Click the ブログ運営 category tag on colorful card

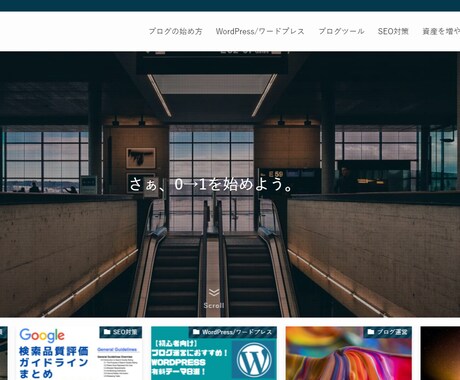[388, 332]
